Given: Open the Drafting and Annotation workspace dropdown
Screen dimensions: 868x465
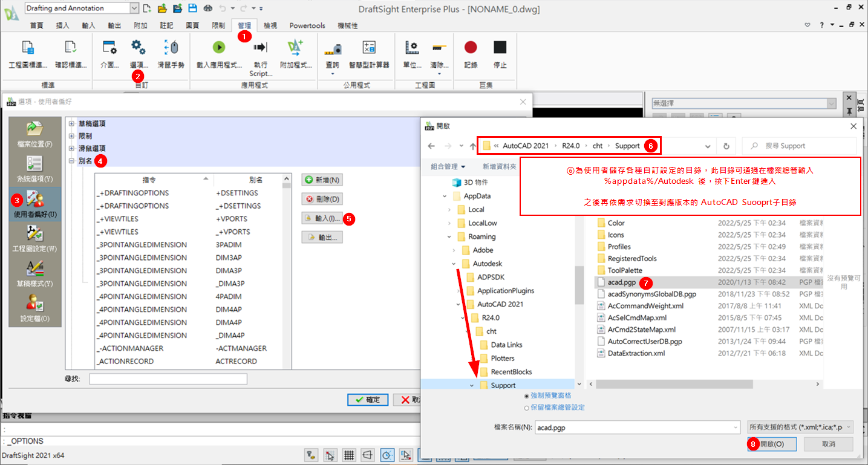Looking at the screenshot, I should coord(134,8).
